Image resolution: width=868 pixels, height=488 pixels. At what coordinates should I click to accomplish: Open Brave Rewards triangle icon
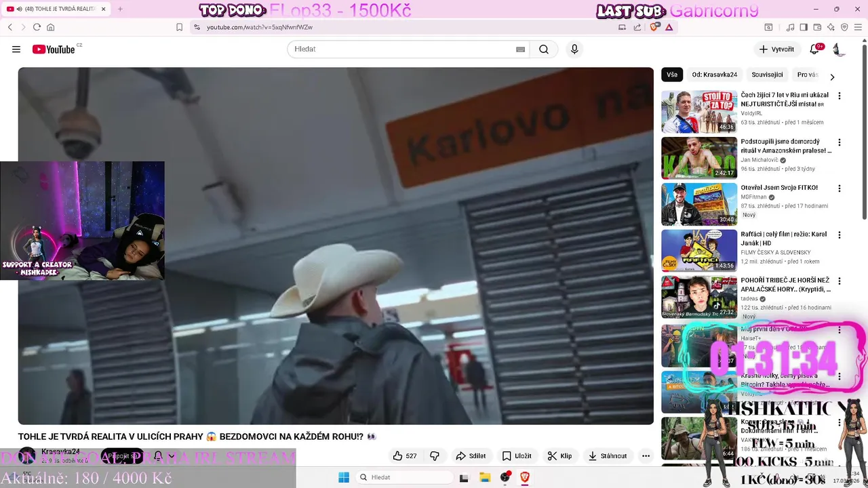669,27
